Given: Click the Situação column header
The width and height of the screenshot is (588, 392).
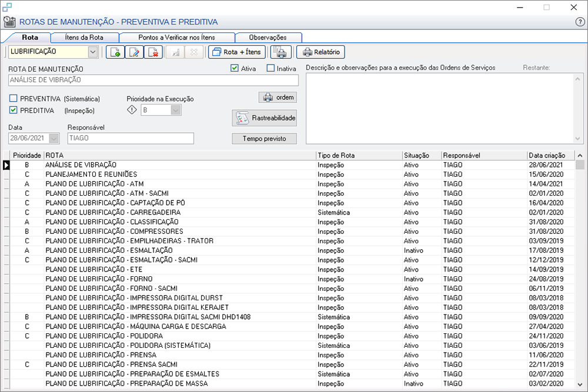Looking at the screenshot, I should (422, 155).
